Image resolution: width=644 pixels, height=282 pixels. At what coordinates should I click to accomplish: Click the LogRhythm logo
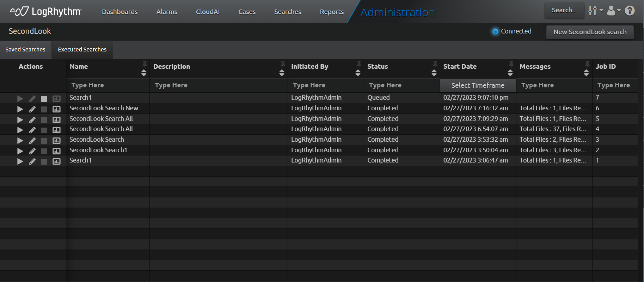(46, 12)
